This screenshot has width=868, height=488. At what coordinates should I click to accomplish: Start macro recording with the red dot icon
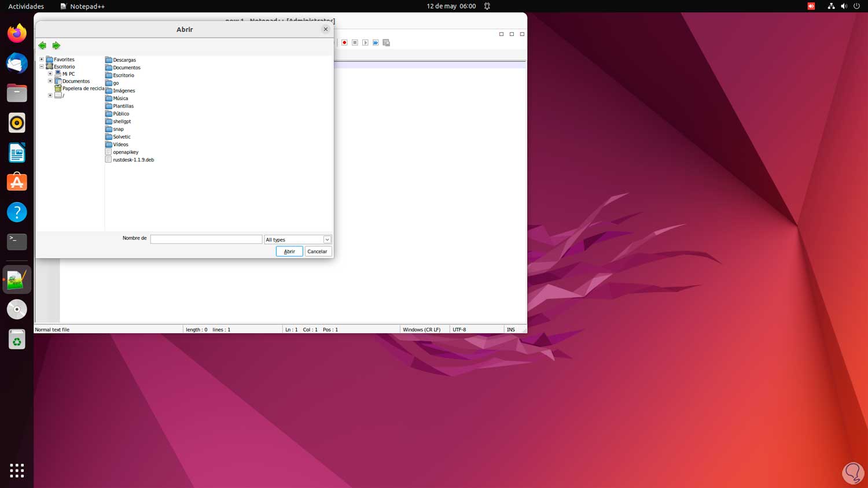[x=344, y=43]
